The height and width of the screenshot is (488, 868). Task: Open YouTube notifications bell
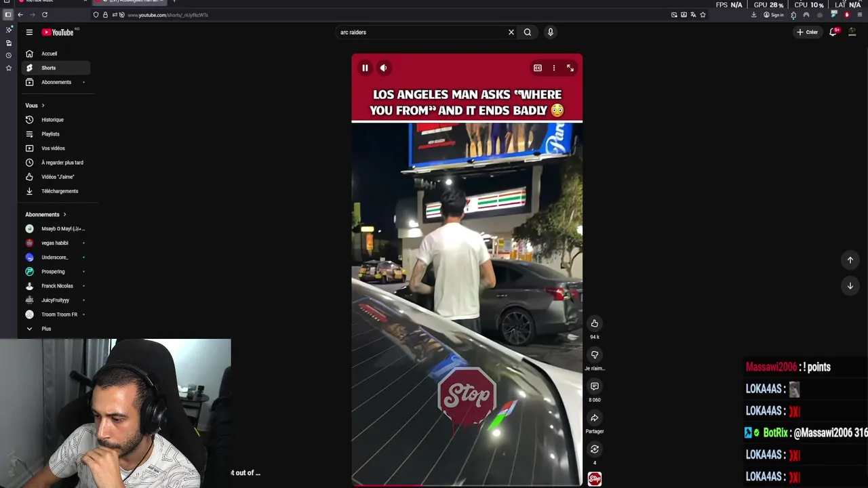(833, 32)
